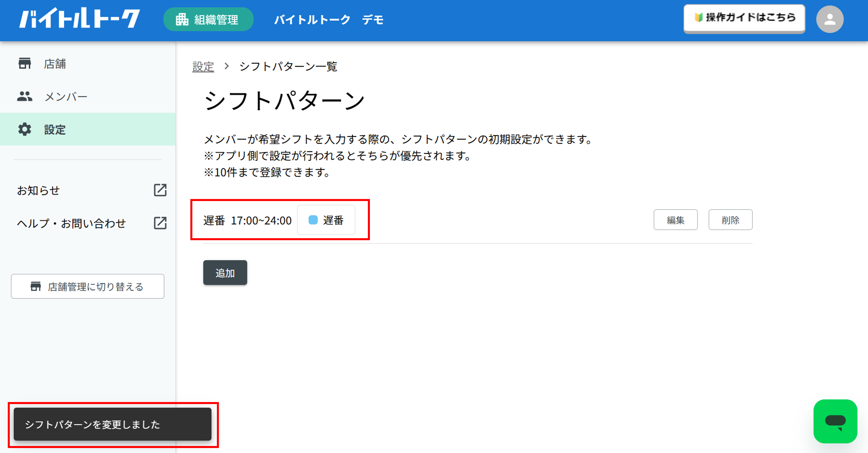Add a new shift pattern with 追加
The height and width of the screenshot is (453, 868).
coord(225,272)
